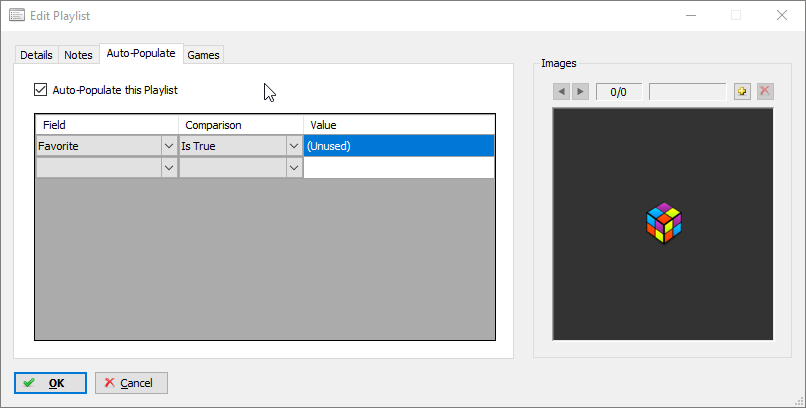Click the next image arrow button

click(x=580, y=91)
